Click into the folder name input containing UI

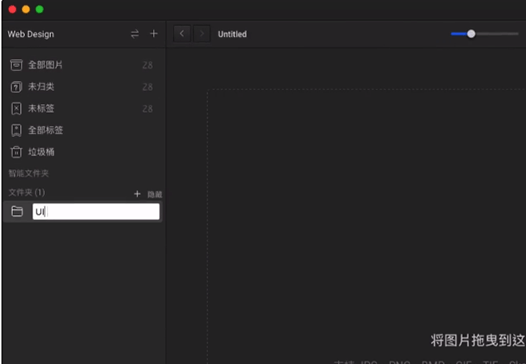(96, 212)
